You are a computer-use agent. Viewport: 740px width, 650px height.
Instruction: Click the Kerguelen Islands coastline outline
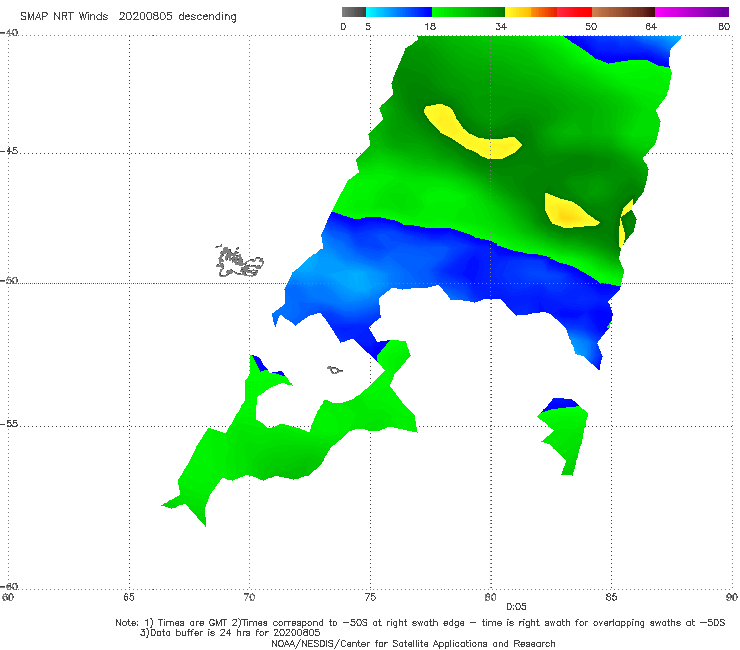tap(239, 261)
